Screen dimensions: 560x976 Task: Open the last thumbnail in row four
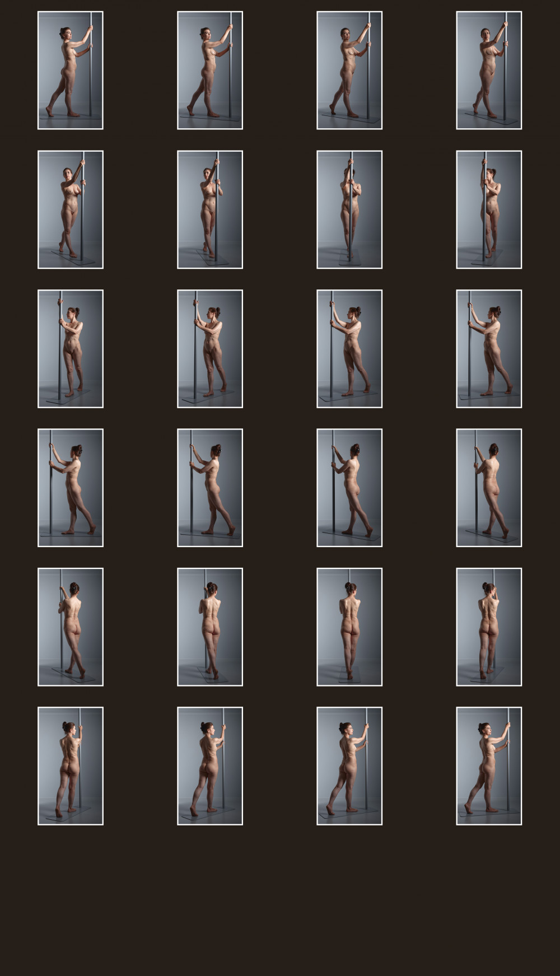tap(489, 488)
